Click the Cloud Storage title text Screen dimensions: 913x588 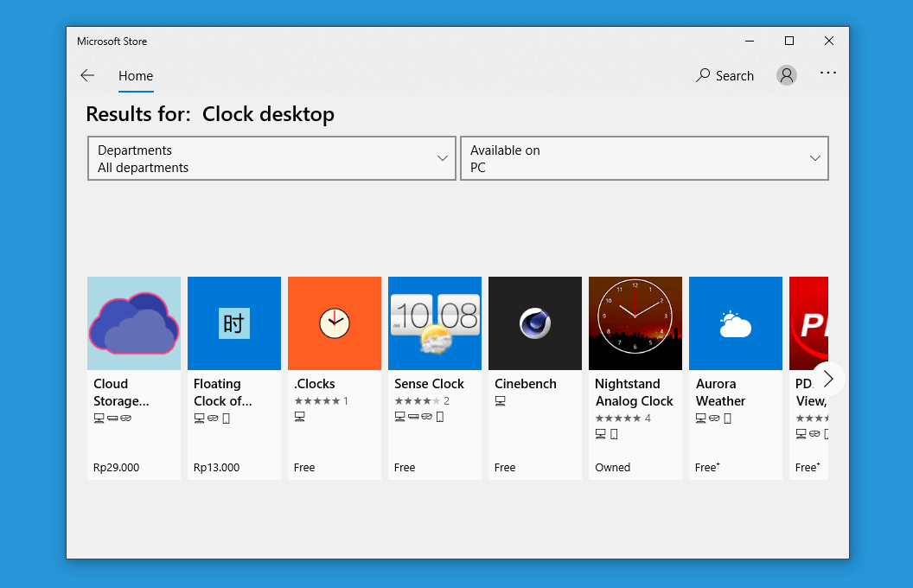pyautogui.click(x=121, y=393)
